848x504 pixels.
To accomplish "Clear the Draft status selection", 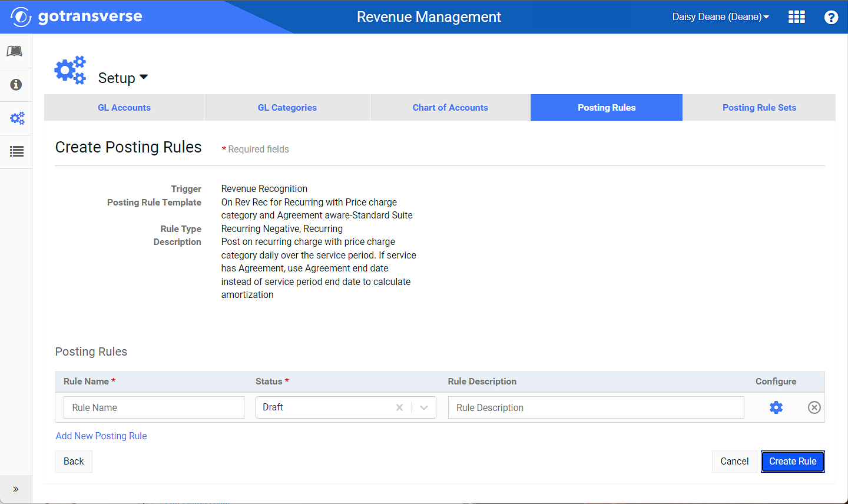I will click(399, 407).
